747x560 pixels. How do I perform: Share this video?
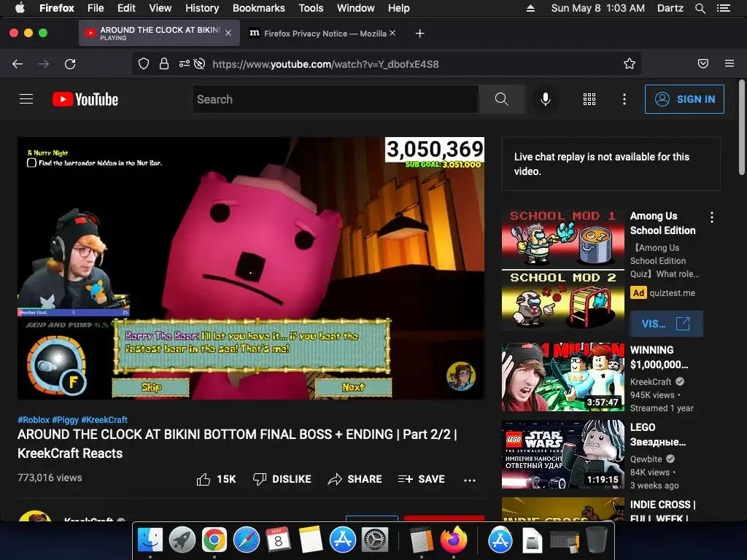pos(355,479)
